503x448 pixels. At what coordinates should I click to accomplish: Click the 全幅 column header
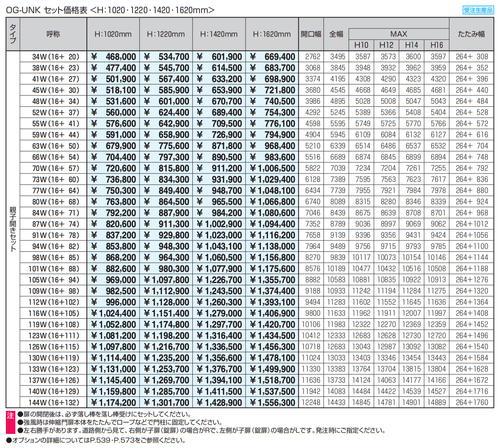[336, 34]
